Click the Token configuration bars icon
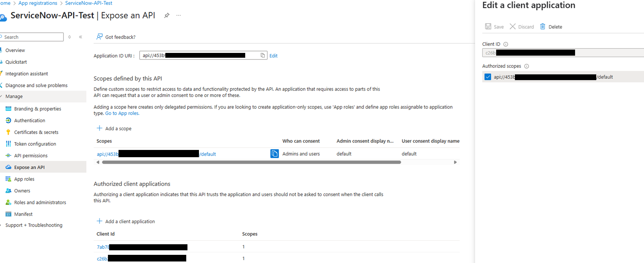The height and width of the screenshot is (263, 644). (x=8, y=144)
